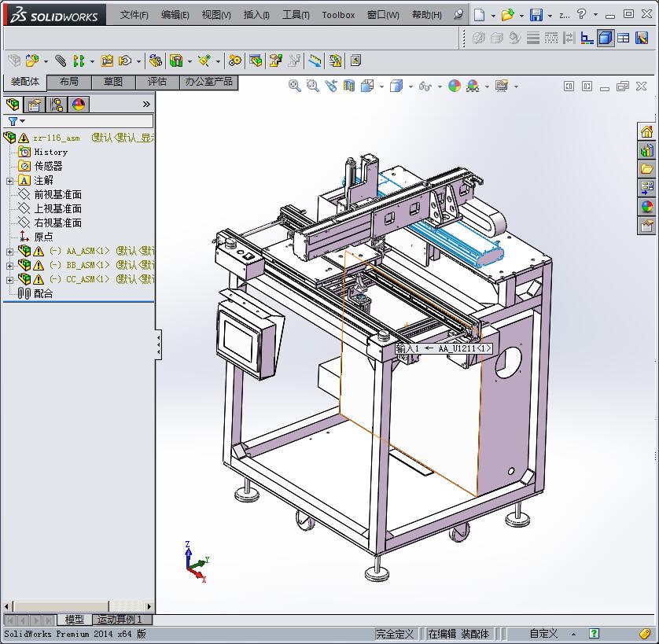
Task: Toggle Section View on model
Action: point(349,86)
